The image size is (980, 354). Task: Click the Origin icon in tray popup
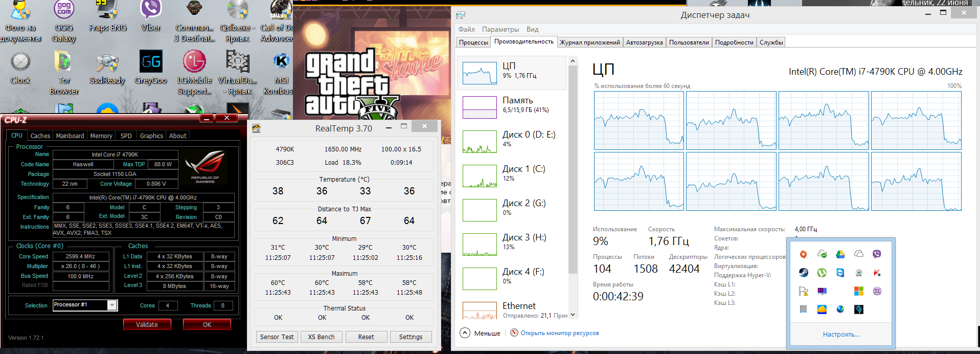click(x=804, y=254)
